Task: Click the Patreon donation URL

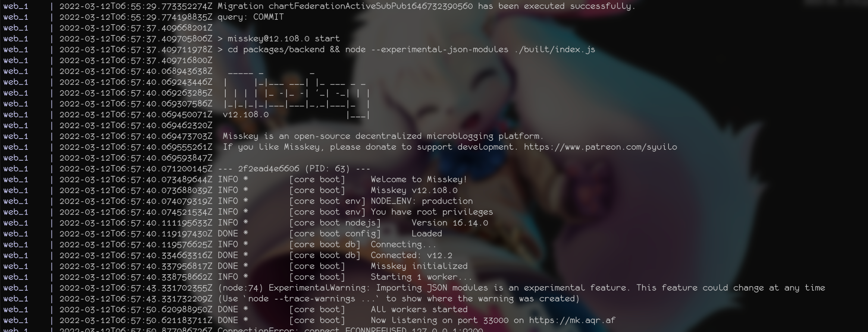Action: point(600,147)
